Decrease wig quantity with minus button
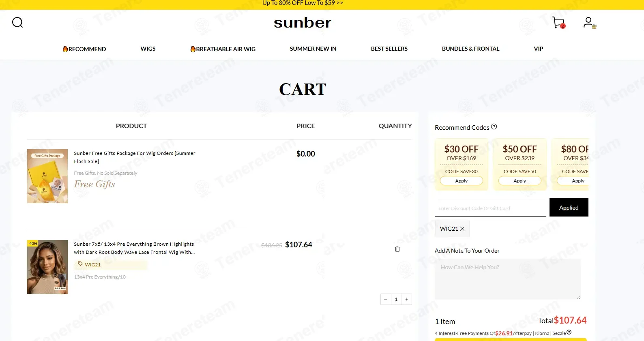Image resolution: width=644 pixels, height=341 pixels. [386, 299]
